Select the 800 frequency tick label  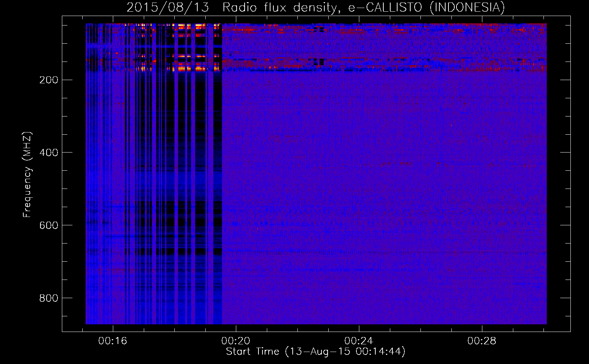pos(49,298)
